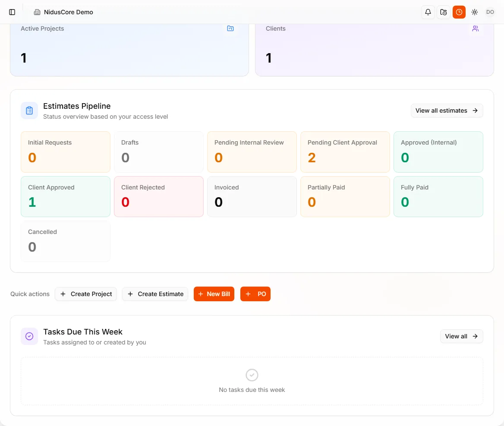
Task: Click the Quick actions label
Action: pyautogui.click(x=30, y=294)
